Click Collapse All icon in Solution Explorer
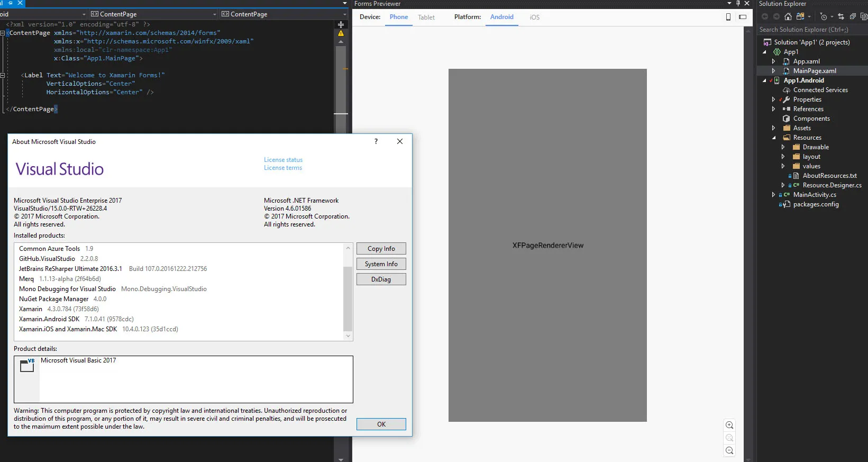868x462 pixels. coord(853,16)
